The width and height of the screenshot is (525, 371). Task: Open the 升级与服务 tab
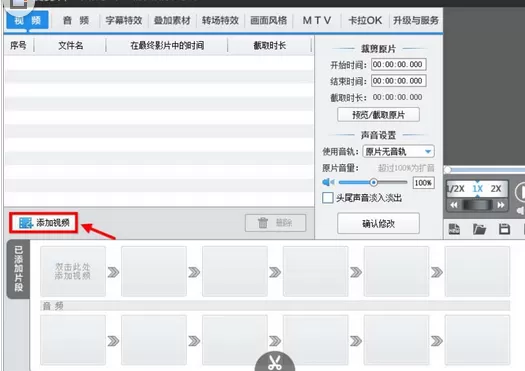coord(416,20)
